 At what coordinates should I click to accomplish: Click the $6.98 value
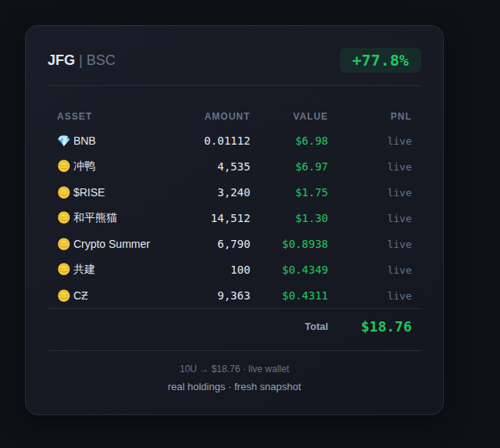coord(312,141)
